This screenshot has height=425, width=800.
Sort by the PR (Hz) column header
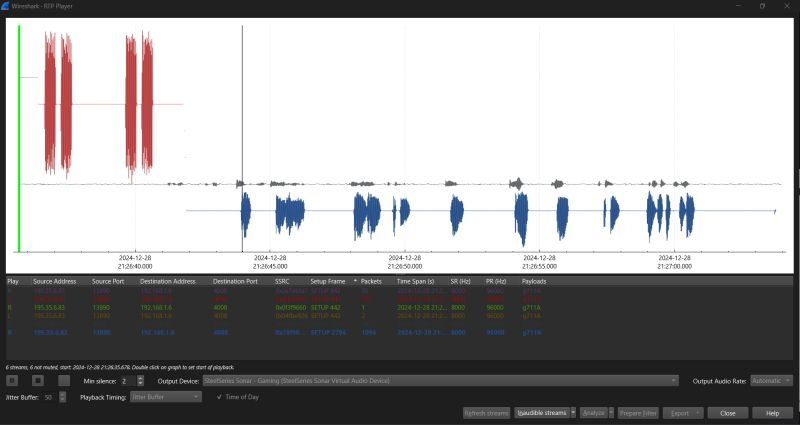[x=496, y=281]
